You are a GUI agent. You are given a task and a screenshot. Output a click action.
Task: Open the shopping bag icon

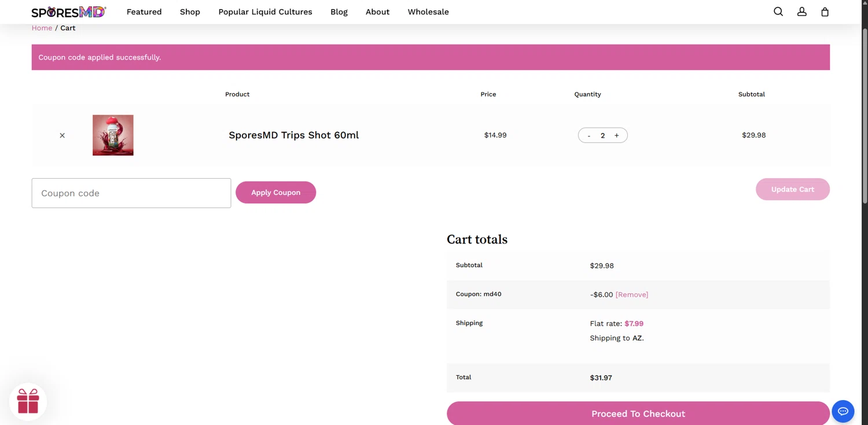(825, 12)
